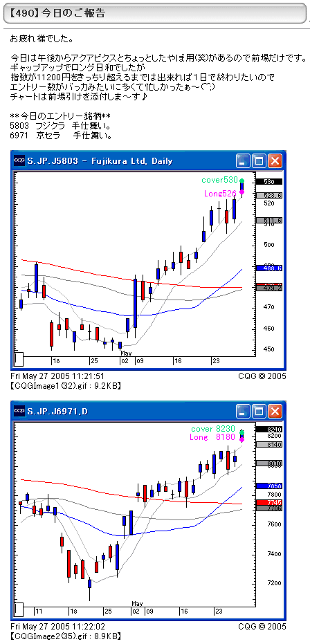Maximize the S.JP.J6971.D chart window
Viewport: 310px width, 644px height.
[259, 411]
